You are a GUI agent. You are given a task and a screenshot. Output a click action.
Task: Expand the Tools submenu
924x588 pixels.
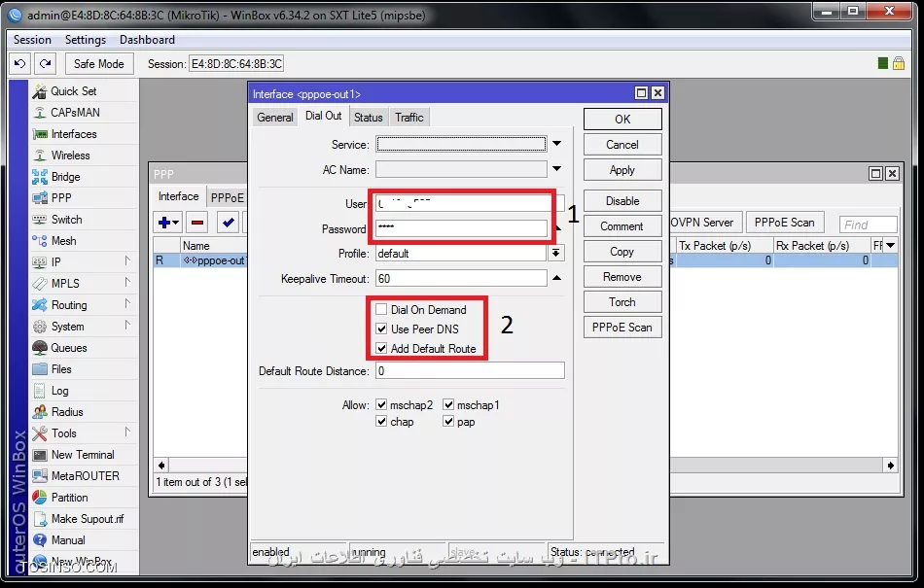[x=127, y=432]
